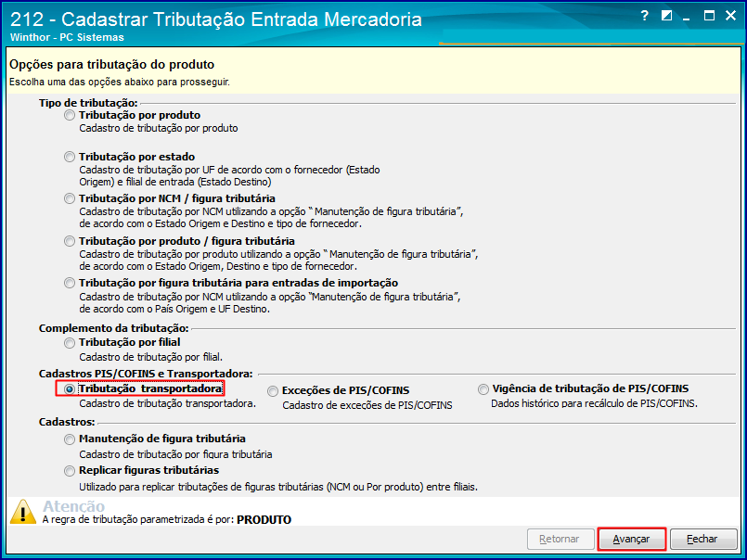Viewport: 747px width, 560px height.
Task: Click 'Cadastro de exceções de PIS/COFINS' text
Action: point(367,406)
